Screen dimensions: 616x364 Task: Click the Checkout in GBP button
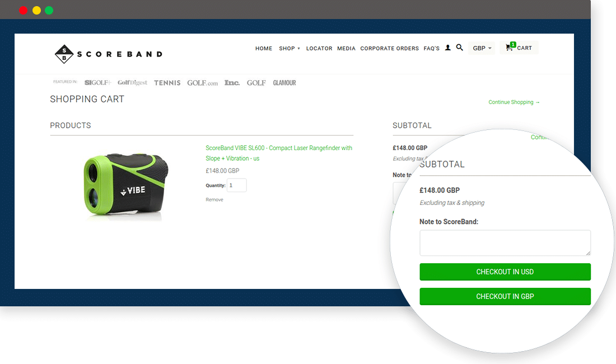(505, 296)
